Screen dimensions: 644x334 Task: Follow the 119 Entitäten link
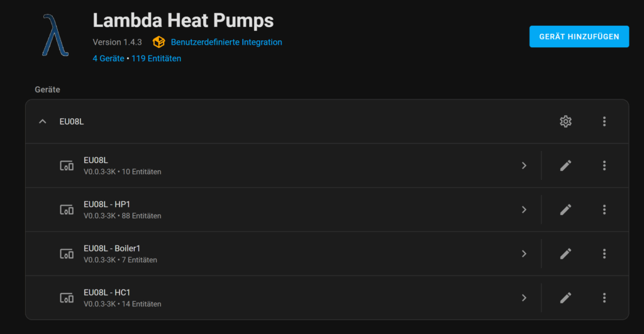point(156,58)
